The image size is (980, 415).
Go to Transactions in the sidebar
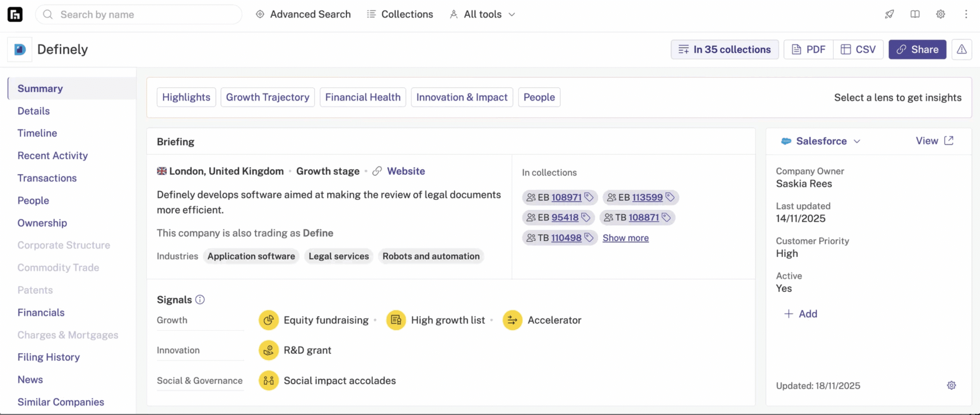[47, 178]
